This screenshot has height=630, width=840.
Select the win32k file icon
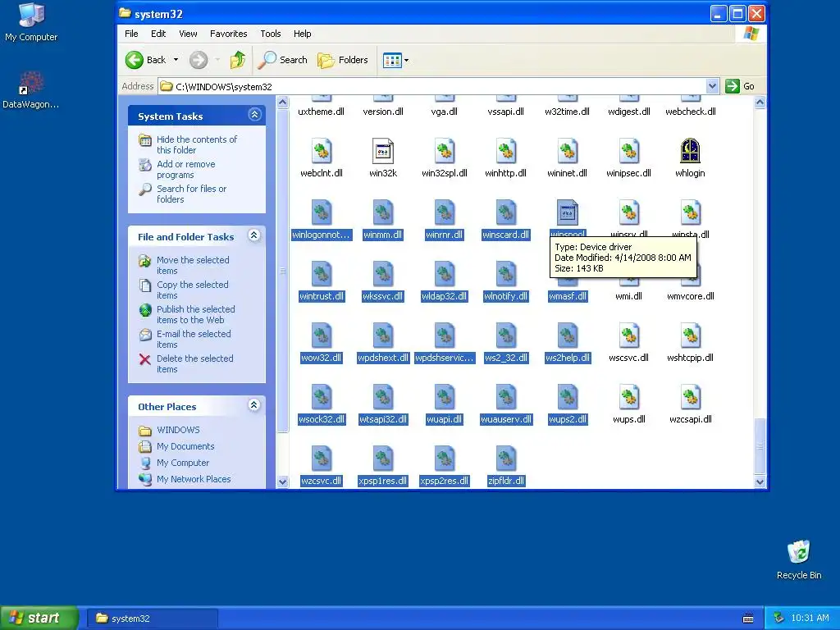383,152
